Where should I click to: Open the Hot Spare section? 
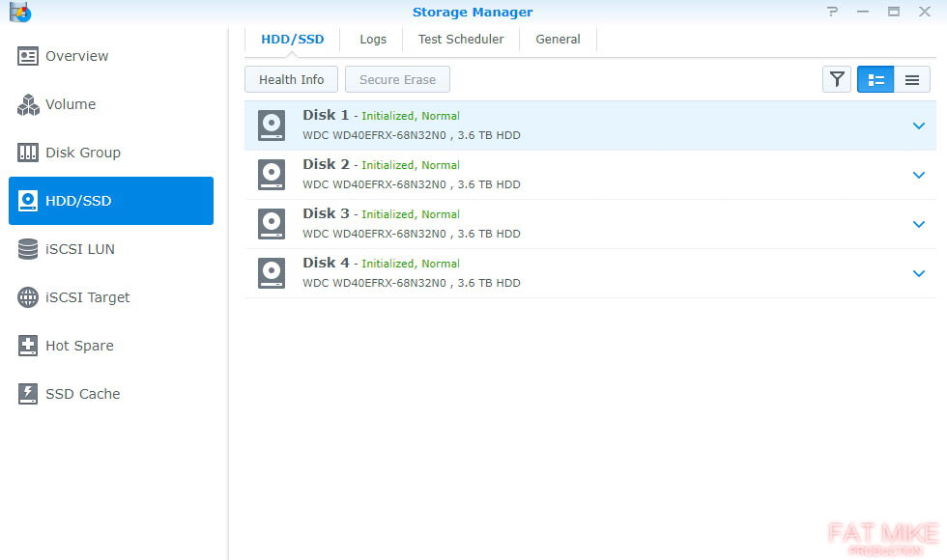(x=110, y=346)
